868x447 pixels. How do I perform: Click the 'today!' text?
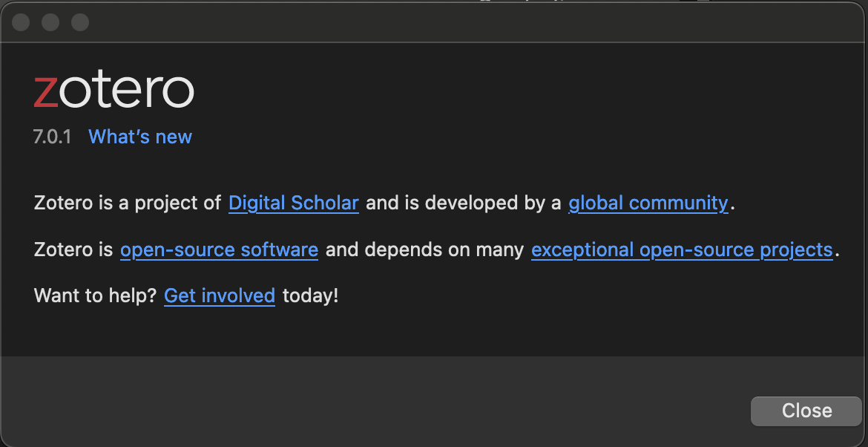coord(311,296)
